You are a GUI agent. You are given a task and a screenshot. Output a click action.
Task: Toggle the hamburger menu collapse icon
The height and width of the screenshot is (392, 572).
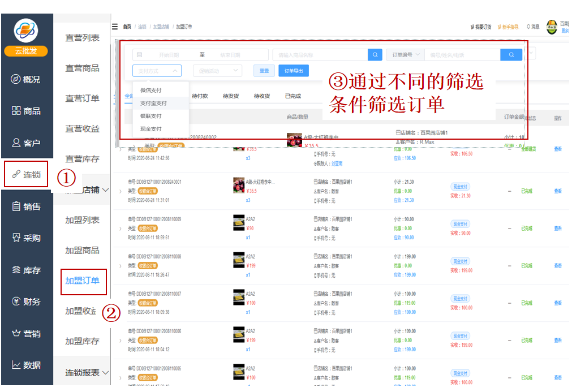tap(115, 27)
